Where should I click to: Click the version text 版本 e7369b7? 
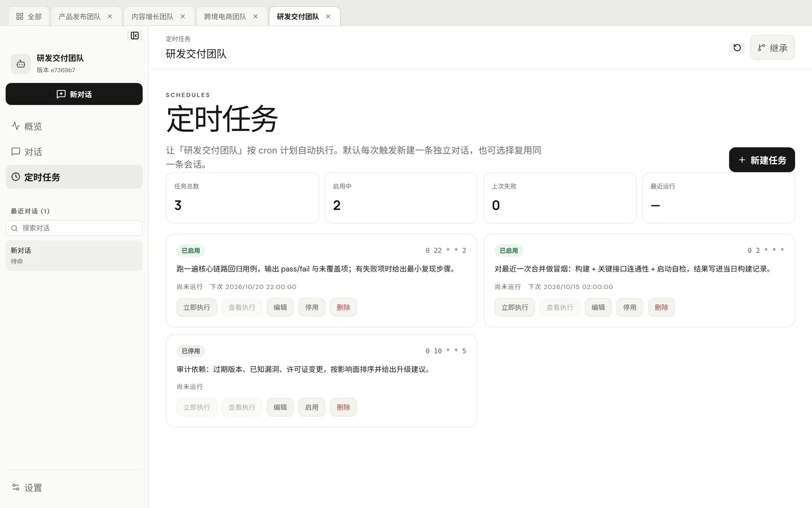point(56,71)
